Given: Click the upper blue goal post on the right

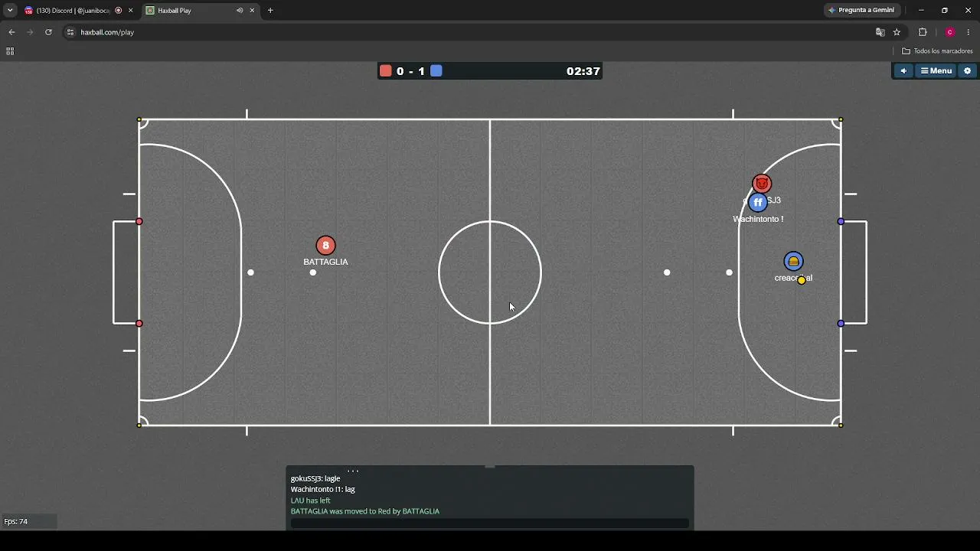Looking at the screenshot, I should (841, 222).
